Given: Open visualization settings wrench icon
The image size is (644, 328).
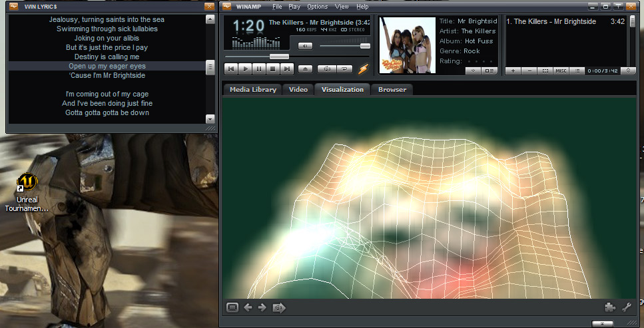Looking at the screenshot, I should click(x=626, y=307).
